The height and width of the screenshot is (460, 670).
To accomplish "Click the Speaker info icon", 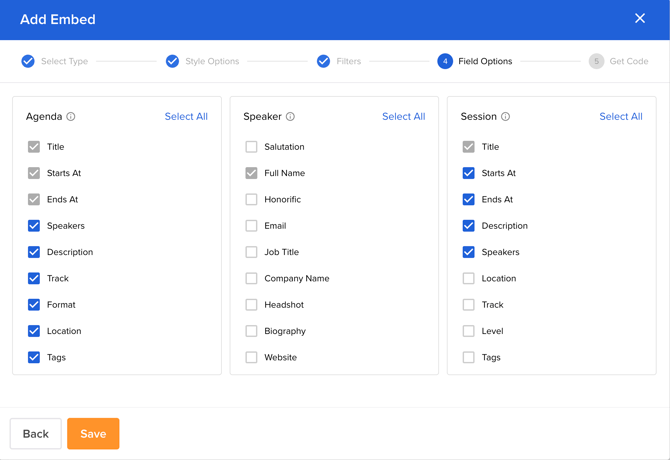I will [x=290, y=117].
